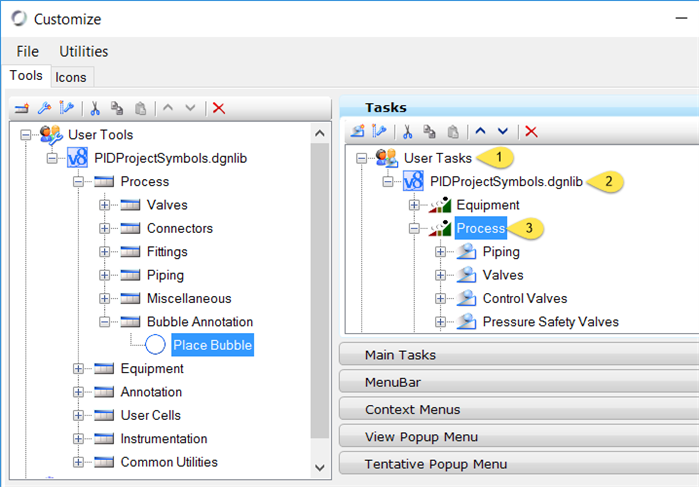Click Paste icon in Tools toolbar
Screen dimensions: 699x487
[x=140, y=108]
